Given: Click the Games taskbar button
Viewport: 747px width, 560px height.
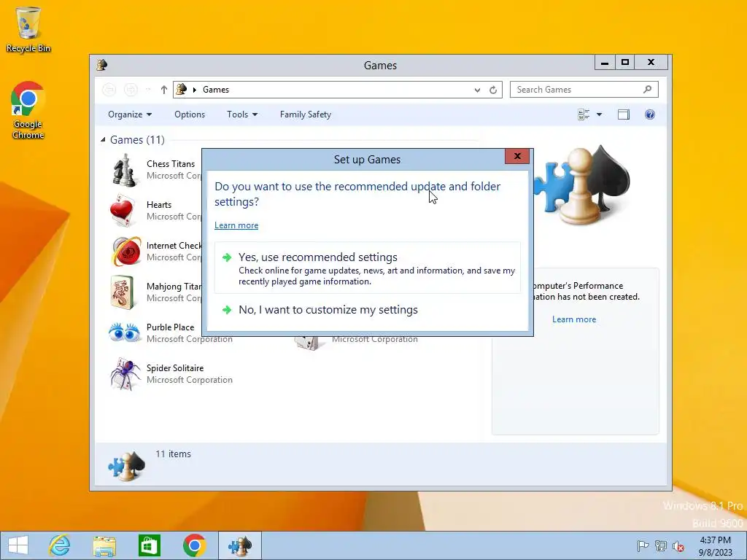Looking at the screenshot, I should point(239,545).
